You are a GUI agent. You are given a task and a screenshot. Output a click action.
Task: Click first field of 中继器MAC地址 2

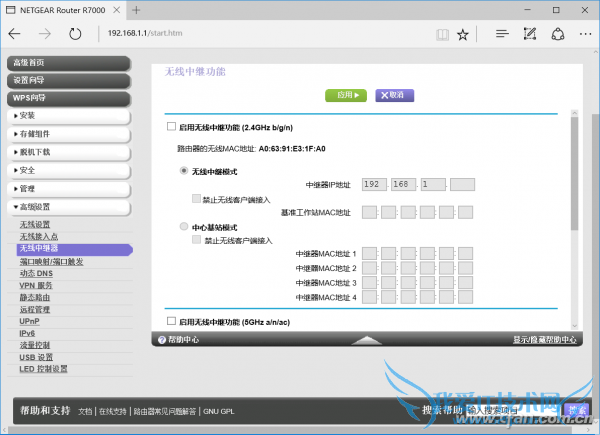click(369, 268)
